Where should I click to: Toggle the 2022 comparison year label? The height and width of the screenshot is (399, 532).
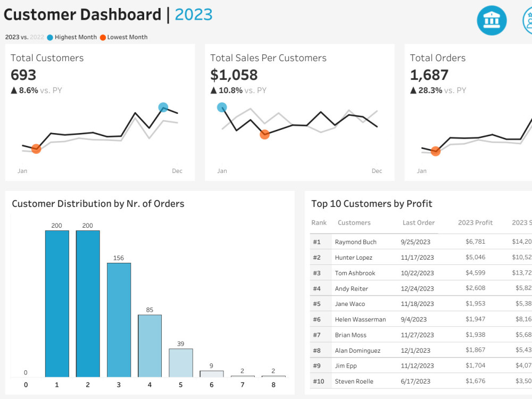click(x=36, y=37)
